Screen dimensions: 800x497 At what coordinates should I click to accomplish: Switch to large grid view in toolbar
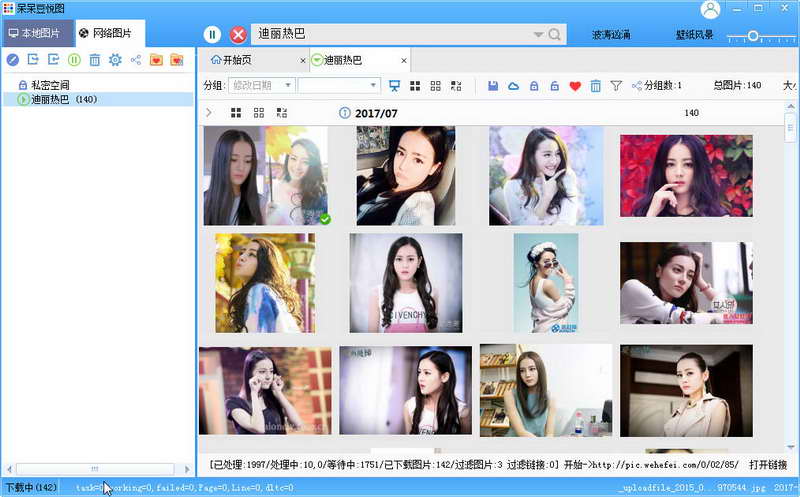[x=415, y=86]
